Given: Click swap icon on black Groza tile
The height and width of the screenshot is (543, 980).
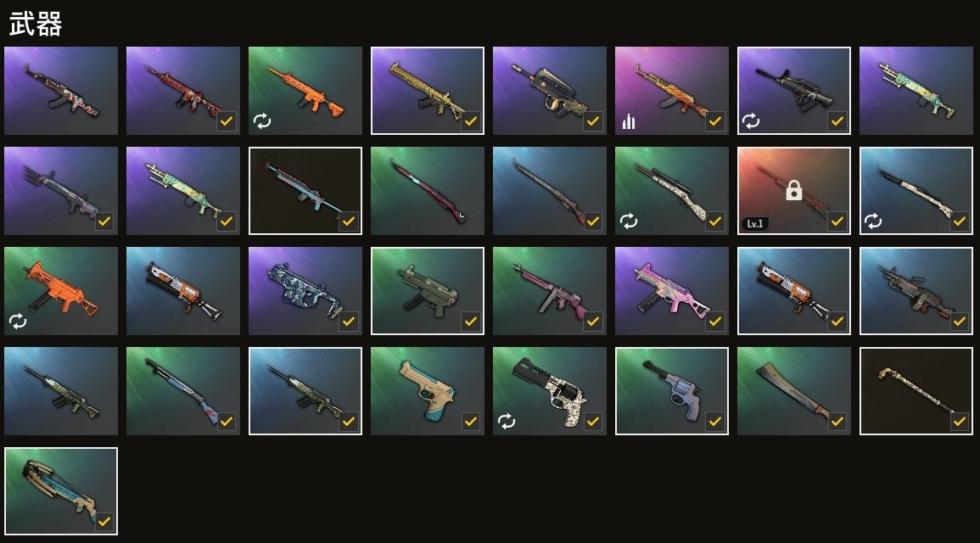Looking at the screenshot, I should 751,121.
